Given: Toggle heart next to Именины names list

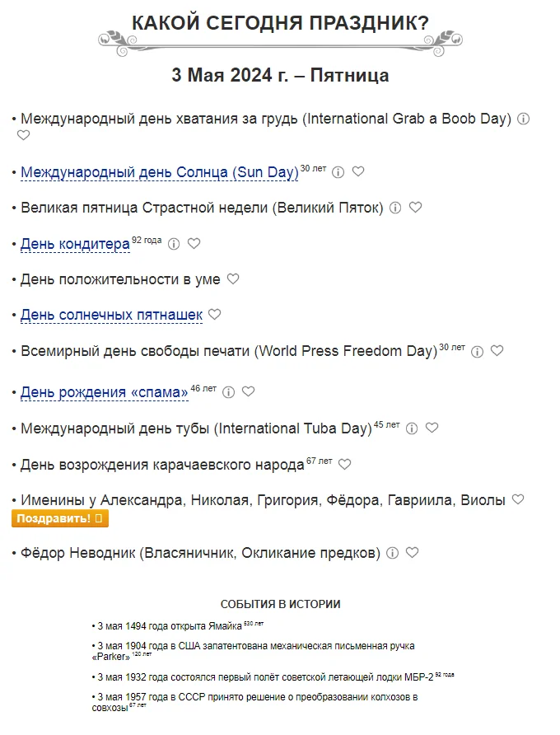Looking at the screenshot, I should tap(518, 499).
